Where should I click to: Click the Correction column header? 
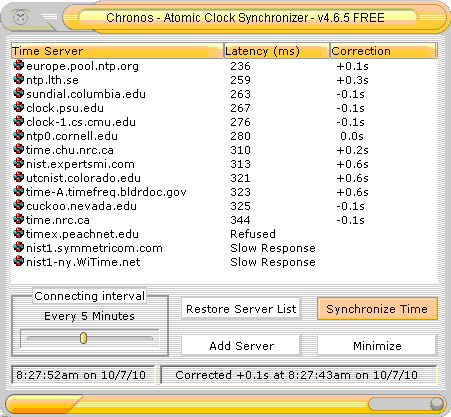pos(383,51)
